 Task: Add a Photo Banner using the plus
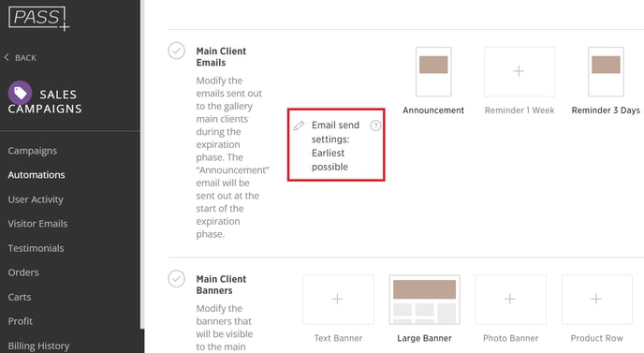[510, 300]
